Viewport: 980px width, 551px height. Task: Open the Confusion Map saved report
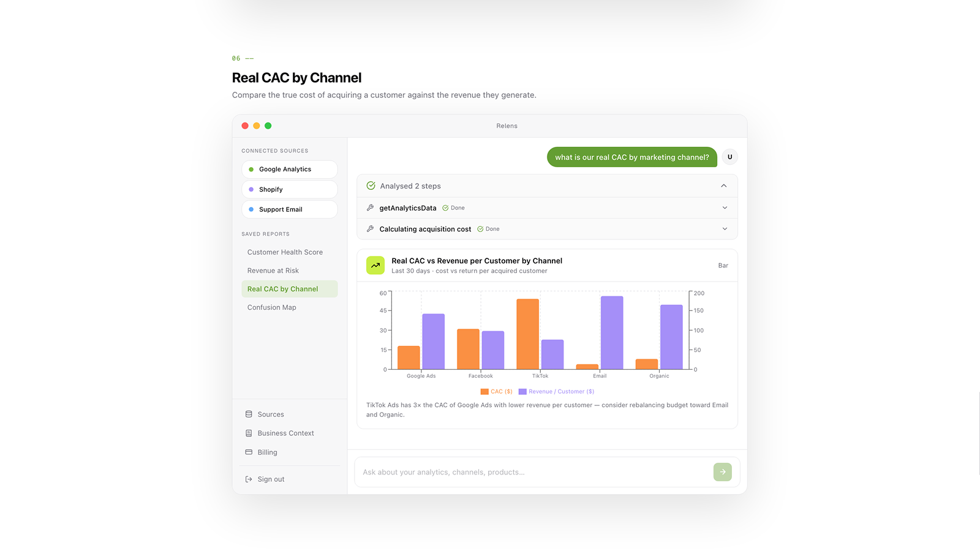271,307
